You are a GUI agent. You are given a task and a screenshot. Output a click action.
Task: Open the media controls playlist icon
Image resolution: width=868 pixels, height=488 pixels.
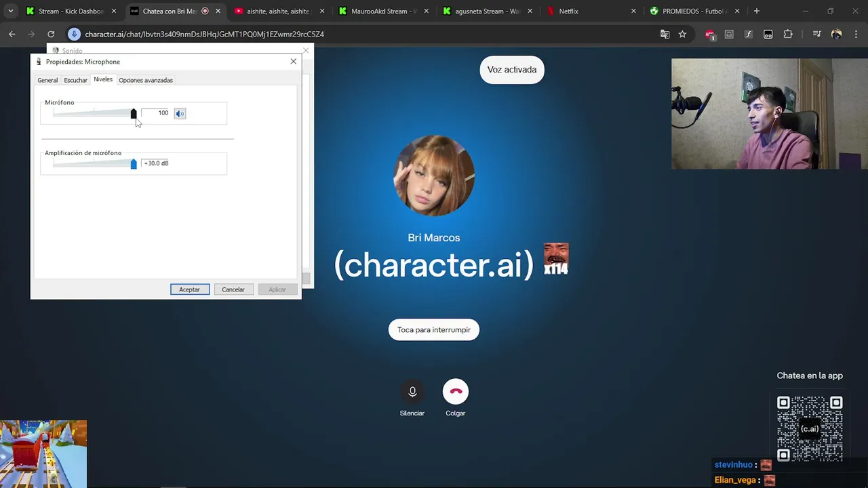tap(817, 34)
